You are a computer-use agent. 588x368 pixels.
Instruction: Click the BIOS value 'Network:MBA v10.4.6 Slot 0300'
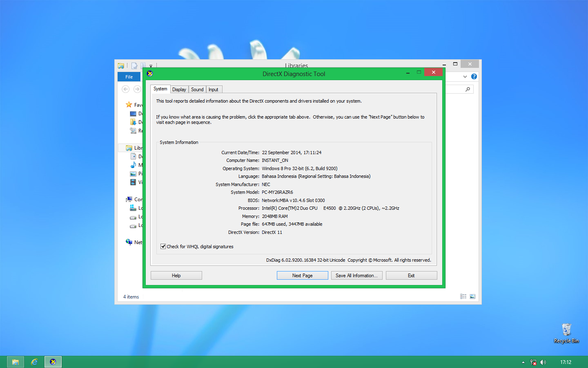tap(293, 200)
